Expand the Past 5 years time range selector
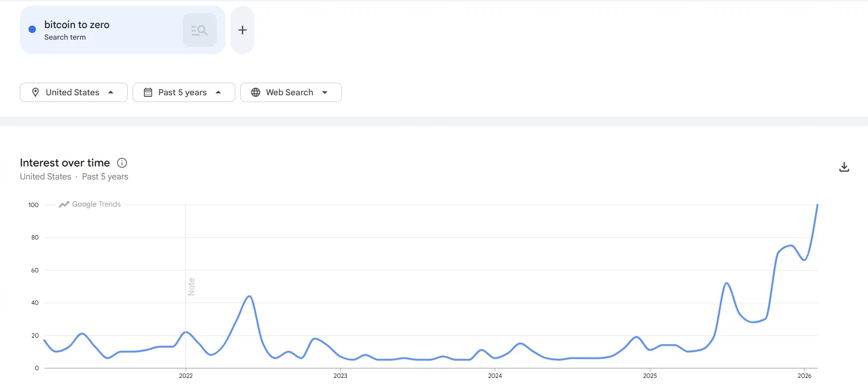This screenshot has height=388, width=868. (183, 92)
